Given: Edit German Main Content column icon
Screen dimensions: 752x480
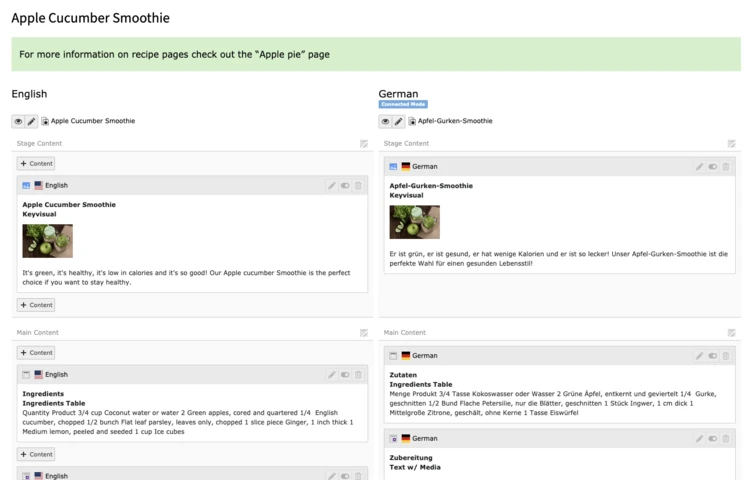Looking at the screenshot, I should pos(731,333).
